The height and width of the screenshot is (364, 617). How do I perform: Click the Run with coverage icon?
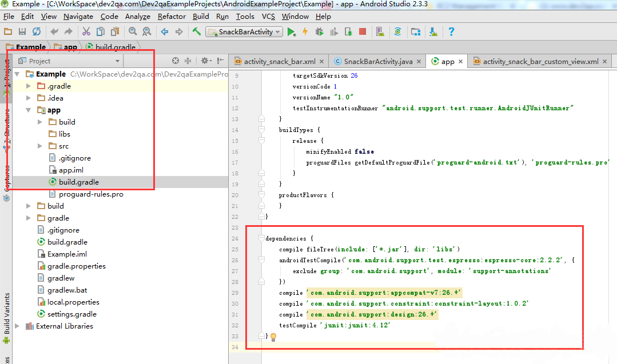point(334,32)
